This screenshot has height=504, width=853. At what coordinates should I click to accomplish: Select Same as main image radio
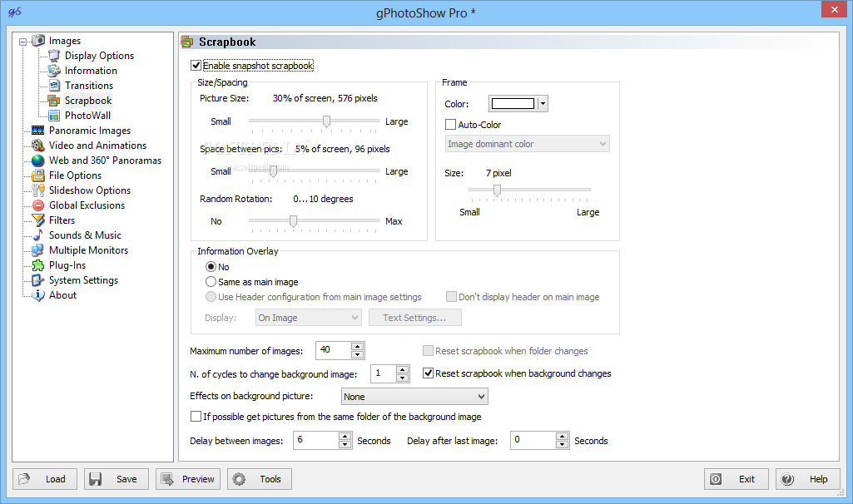pos(211,282)
